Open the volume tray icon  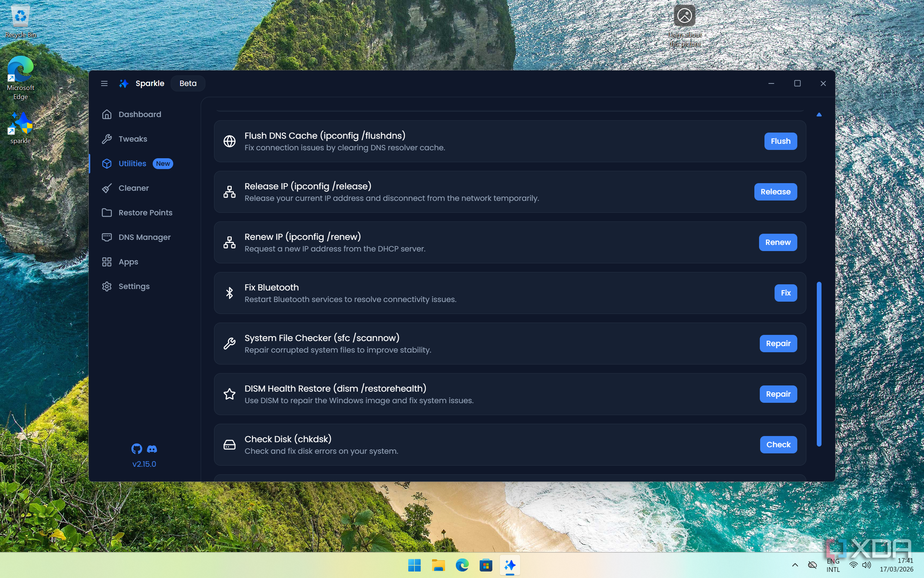866,565
